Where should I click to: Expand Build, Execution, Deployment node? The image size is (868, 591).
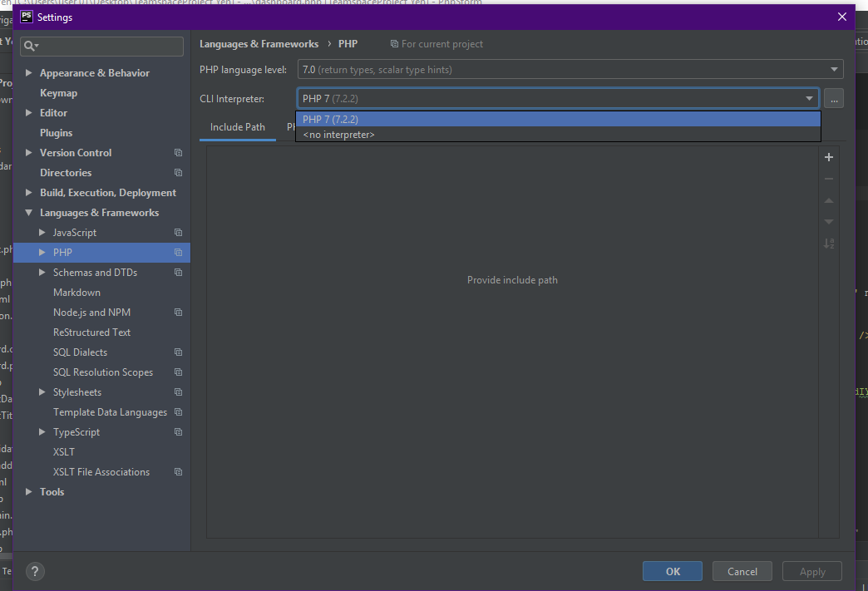(29, 192)
